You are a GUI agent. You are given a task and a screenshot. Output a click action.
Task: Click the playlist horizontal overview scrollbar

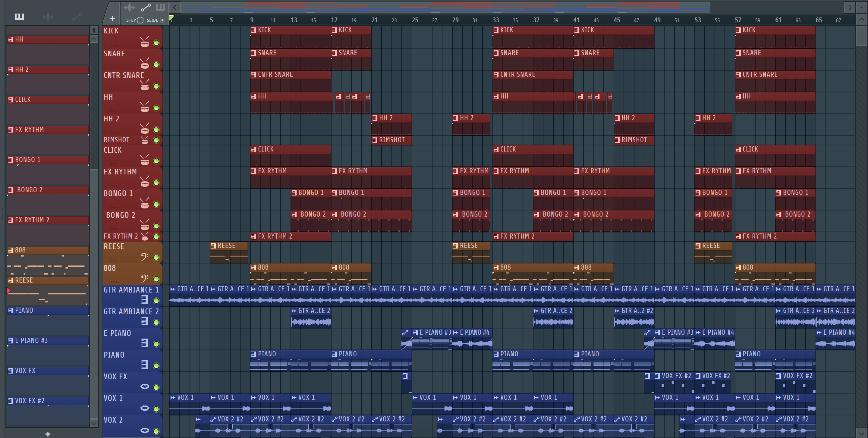(446, 7)
